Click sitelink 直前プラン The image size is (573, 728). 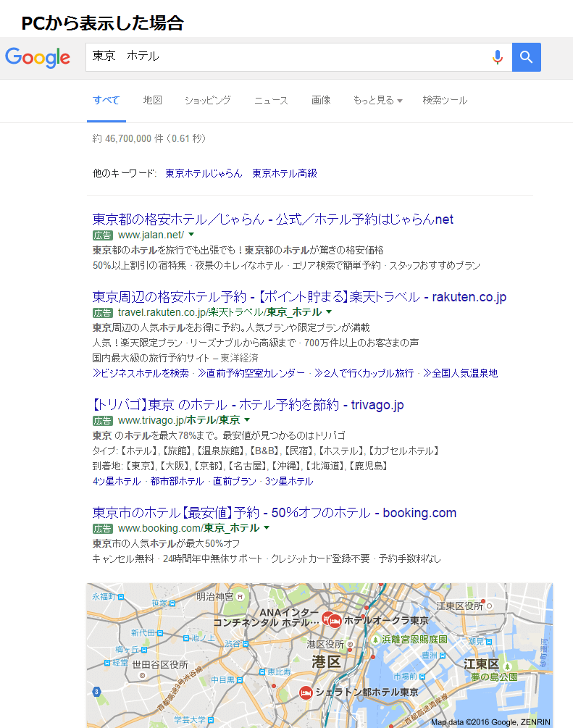(x=235, y=482)
